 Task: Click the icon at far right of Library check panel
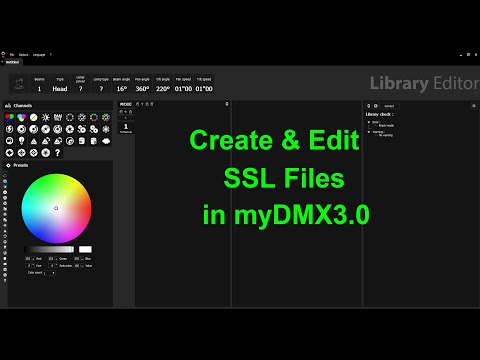[x=474, y=106]
